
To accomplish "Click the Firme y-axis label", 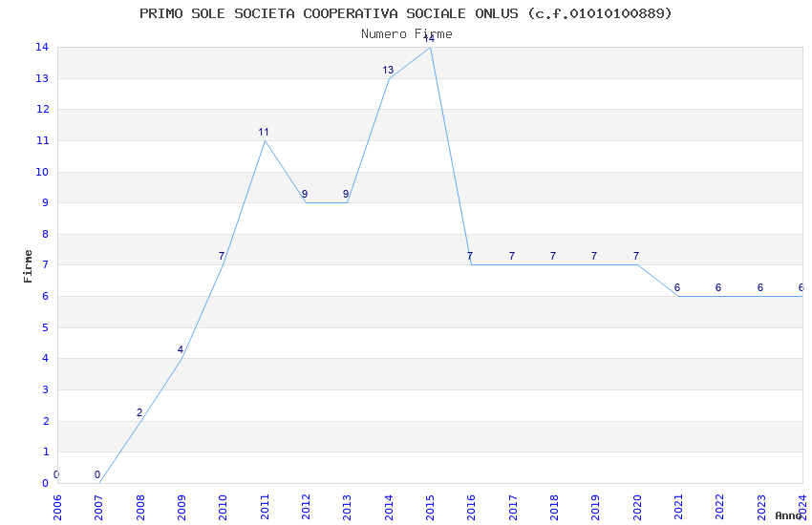I will click(28, 266).
